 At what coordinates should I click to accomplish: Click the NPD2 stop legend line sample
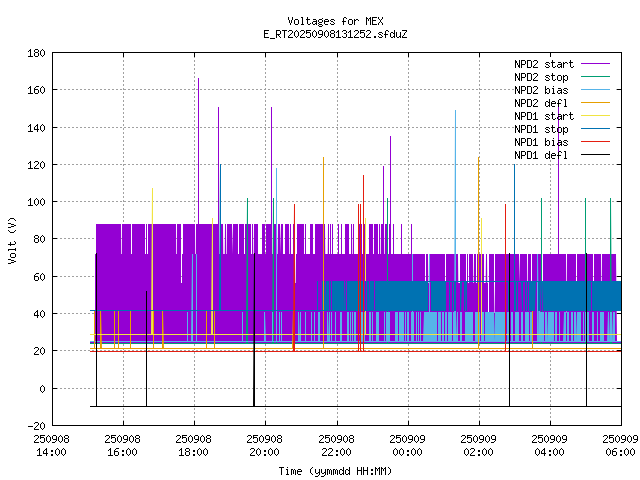[x=594, y=77]
